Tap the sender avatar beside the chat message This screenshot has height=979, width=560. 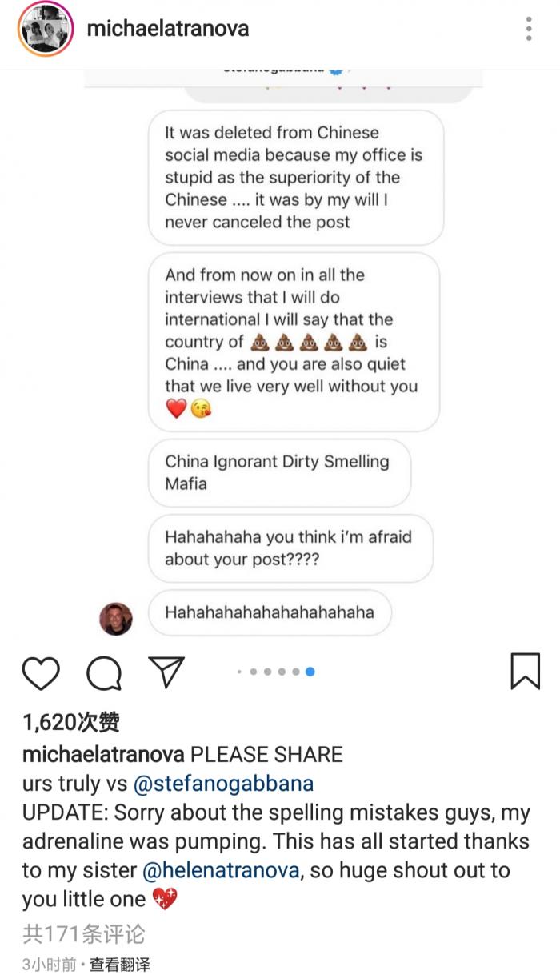tap(116, 618)
